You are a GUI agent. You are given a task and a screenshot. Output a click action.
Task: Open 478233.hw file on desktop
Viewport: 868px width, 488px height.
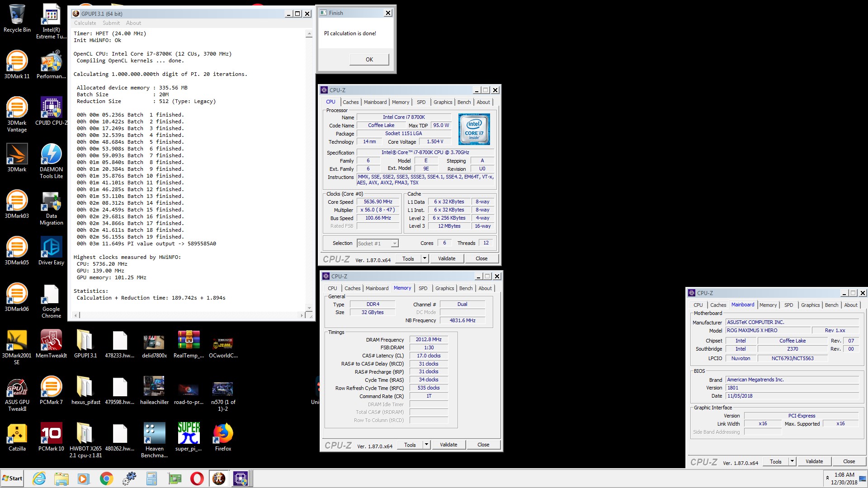pyautogui.click(x=120, y=344)
